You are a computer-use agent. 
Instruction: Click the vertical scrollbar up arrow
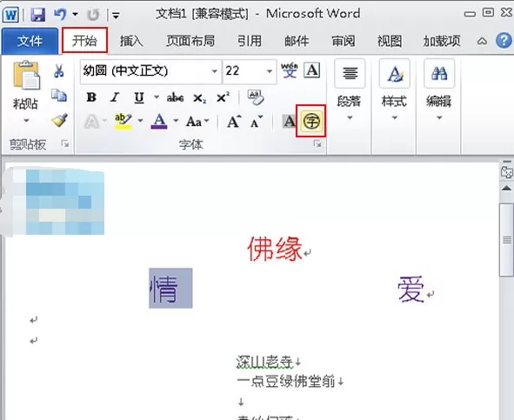click(x=506, y=188)
